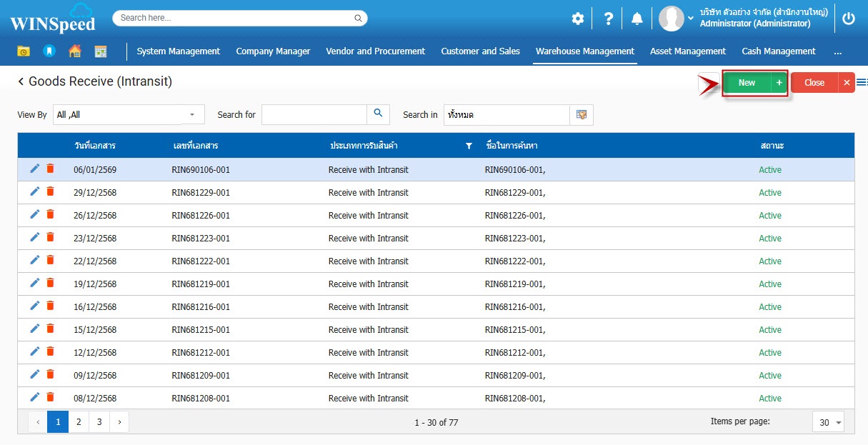Screen dimensions: 868x445
Task: Open the calendar schedule icon
Action: pos(101,51)
